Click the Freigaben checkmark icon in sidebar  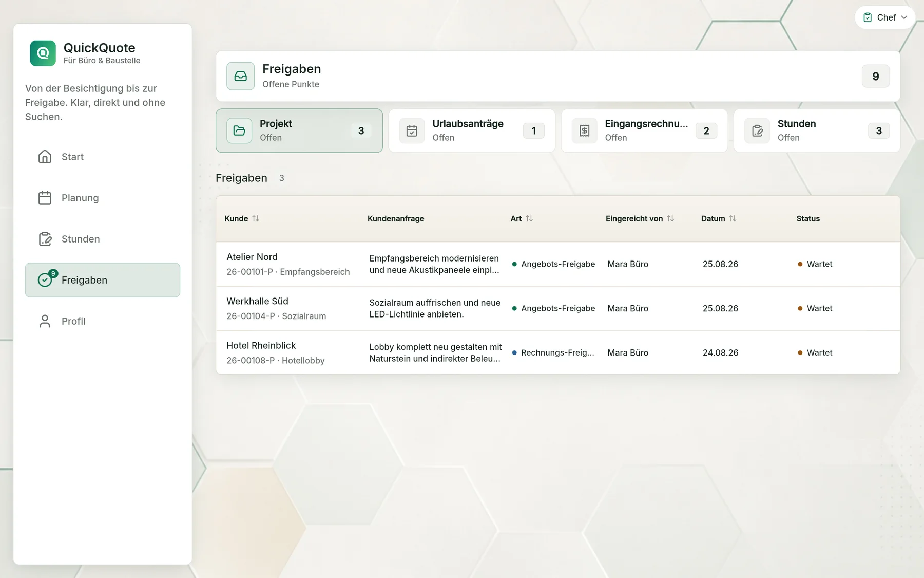coord(45,280)
